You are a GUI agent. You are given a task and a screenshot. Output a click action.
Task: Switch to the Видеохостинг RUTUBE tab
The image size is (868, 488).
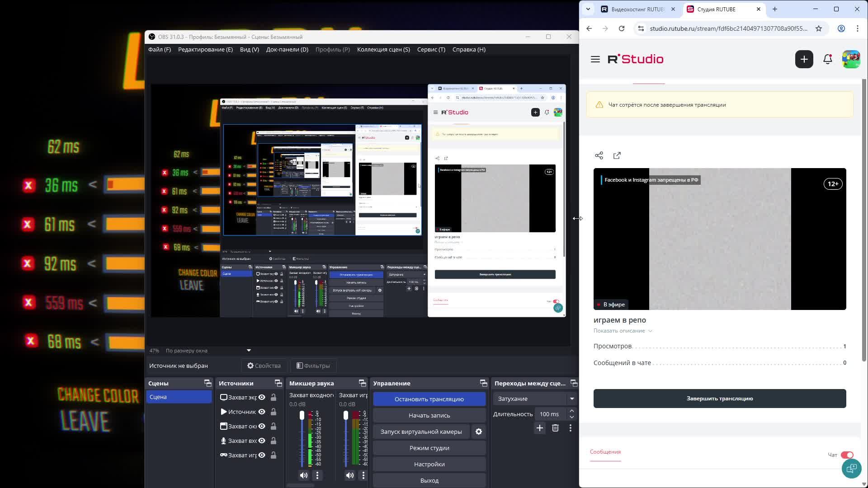pos(637,9)
